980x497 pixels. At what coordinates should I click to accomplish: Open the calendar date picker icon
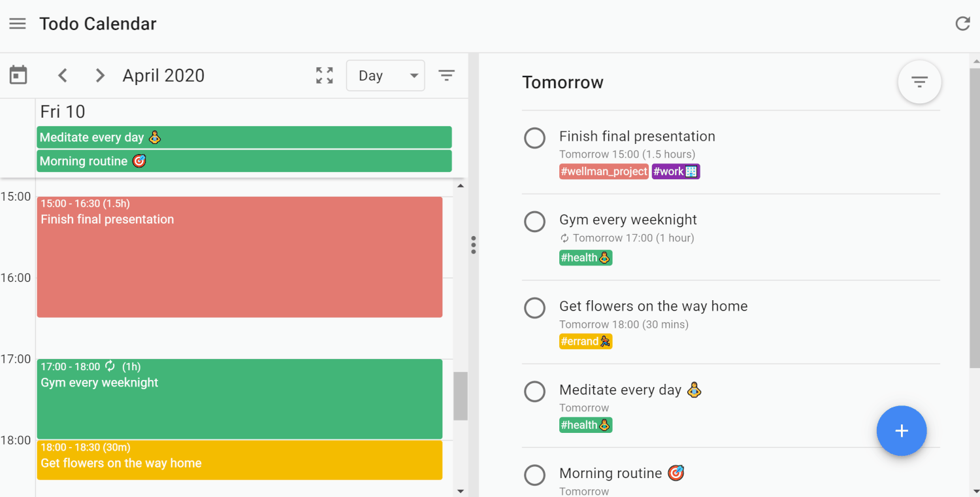(18, 75)
